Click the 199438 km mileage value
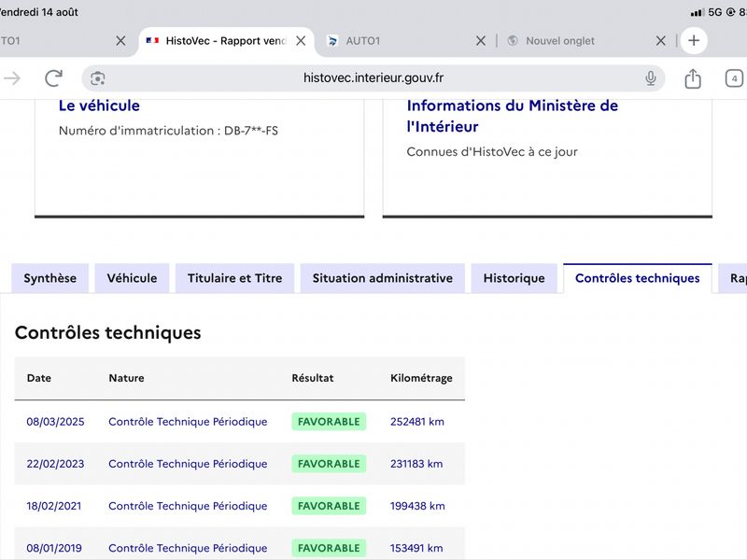747x560 pixels. [x=417, y=506]
